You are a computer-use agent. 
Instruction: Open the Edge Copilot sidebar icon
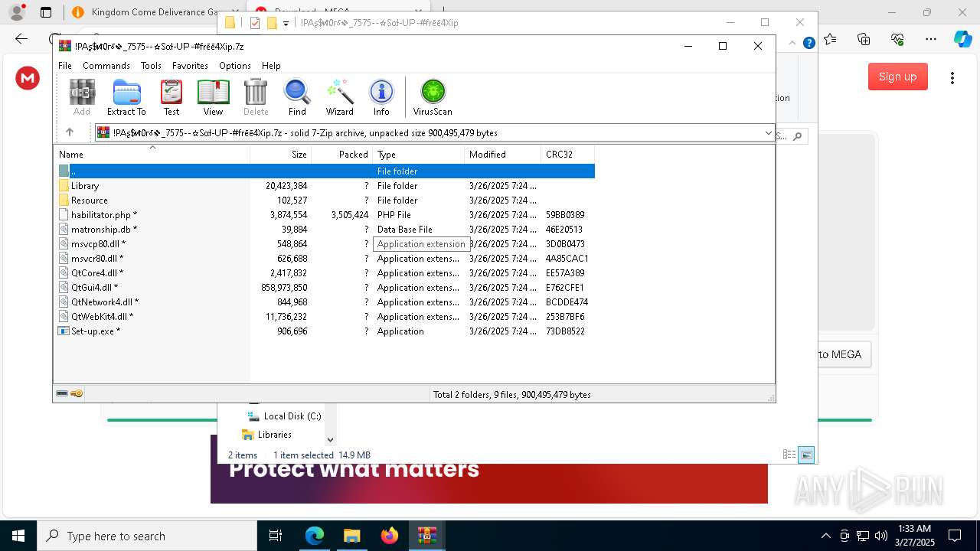coord(962,39)
